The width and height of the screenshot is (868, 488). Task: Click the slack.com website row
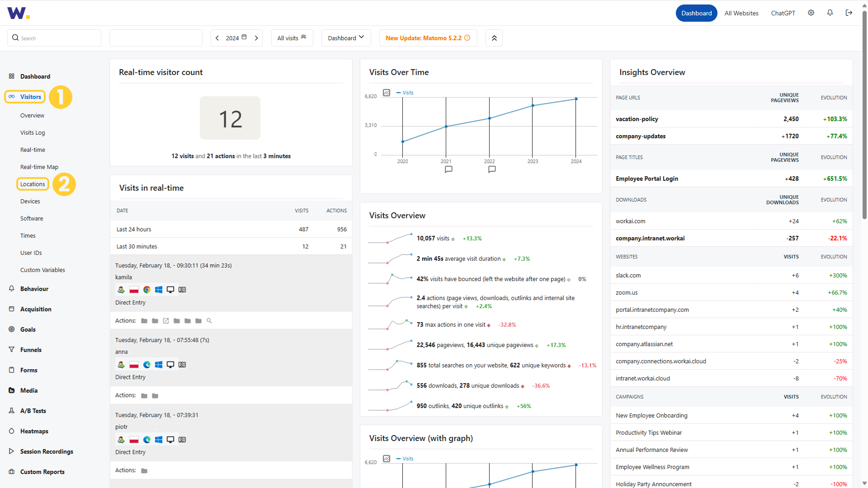731,275
